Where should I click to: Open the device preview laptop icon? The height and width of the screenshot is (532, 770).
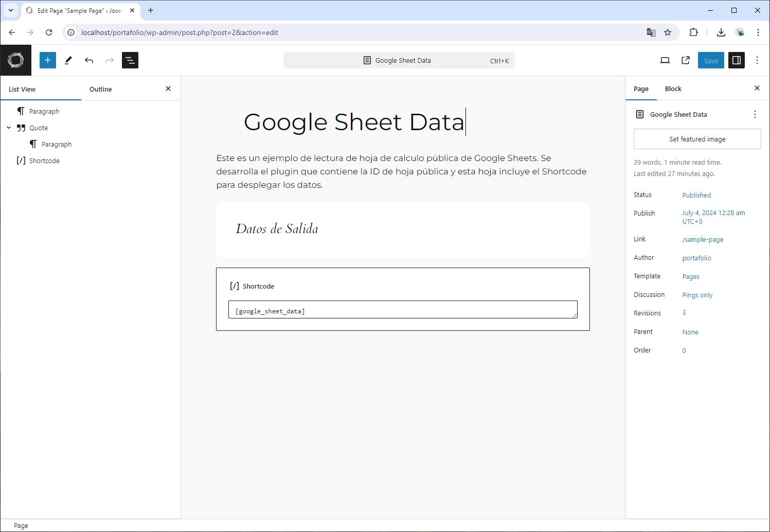point(665,60)
